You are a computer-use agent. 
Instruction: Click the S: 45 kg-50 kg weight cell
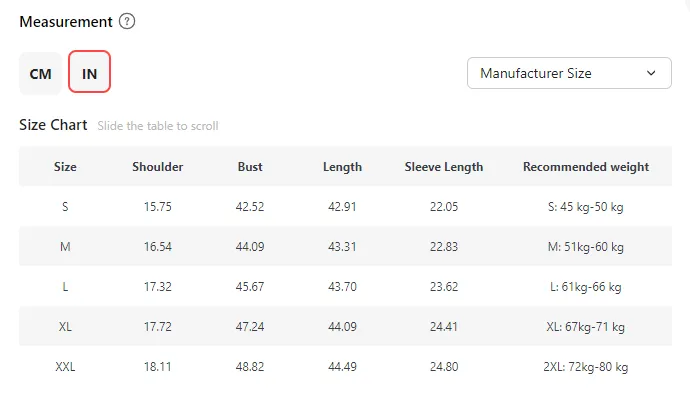pyautogui.click(x=585, y=207)
